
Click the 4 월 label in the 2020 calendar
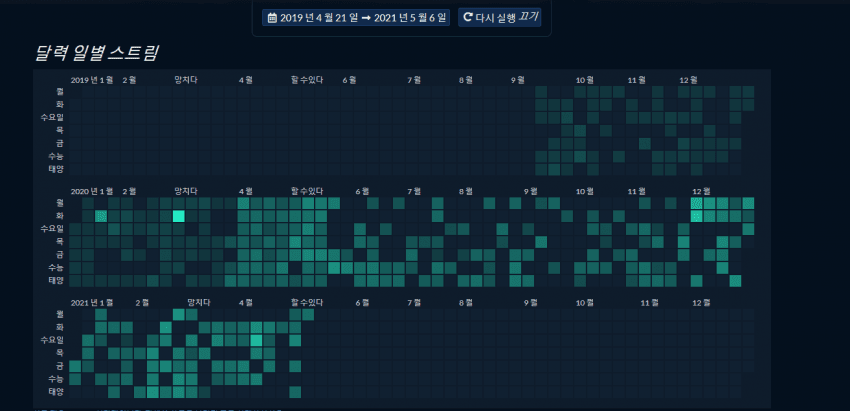[x=246, y=191]
